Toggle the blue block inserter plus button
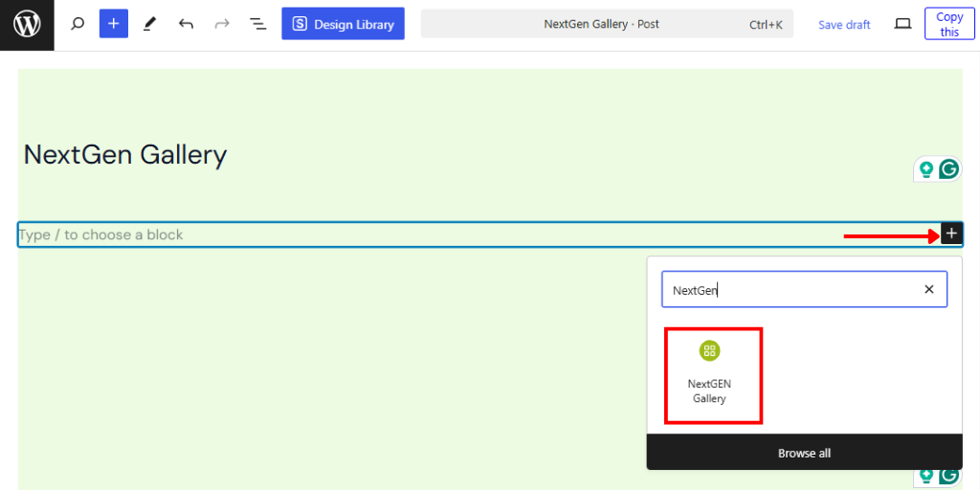980x490 pixels. click(x=114, y=24)
